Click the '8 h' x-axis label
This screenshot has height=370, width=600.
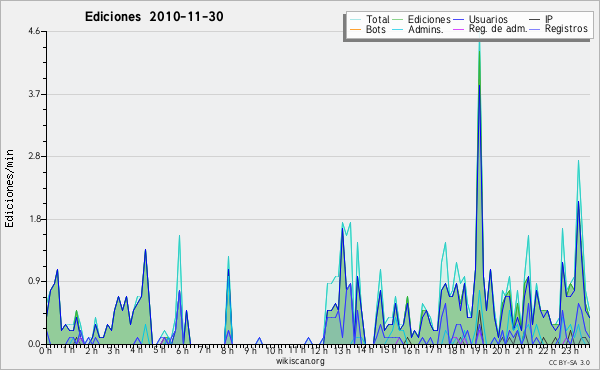[227, 350]
